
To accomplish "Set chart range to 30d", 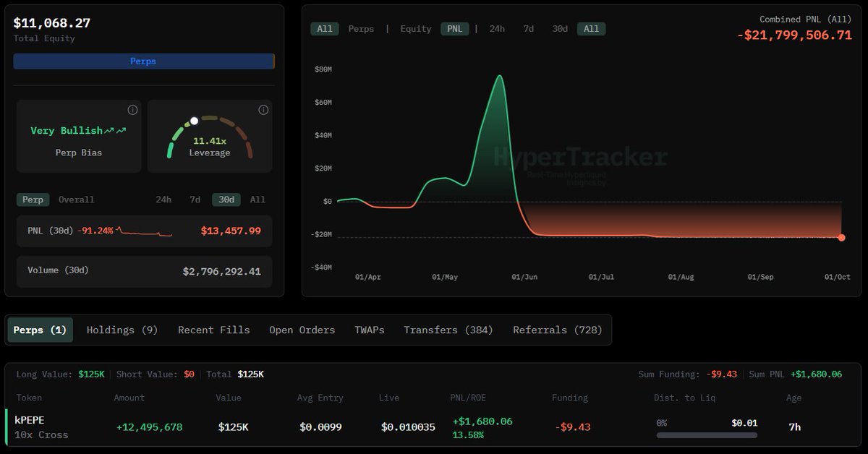I will (560, 29).
